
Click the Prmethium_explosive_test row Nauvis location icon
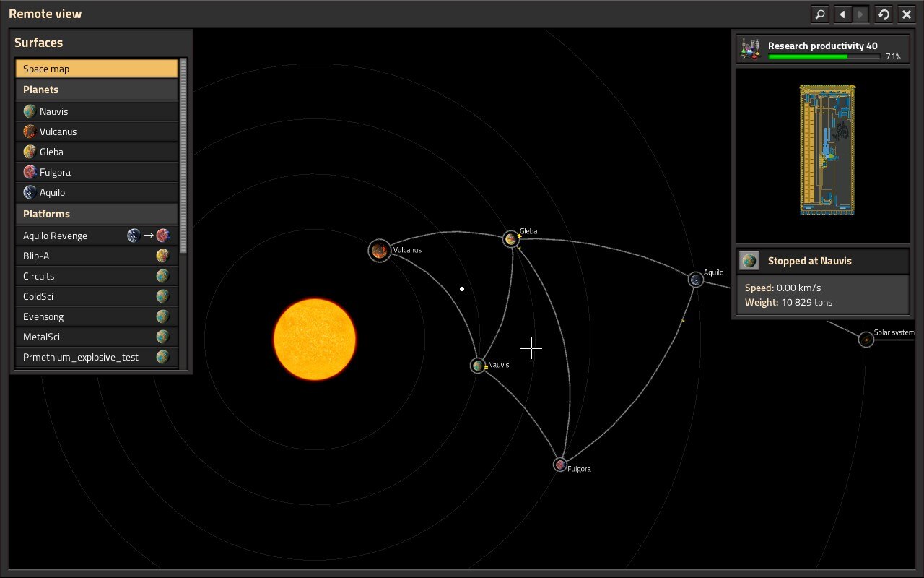pos(162,357)
